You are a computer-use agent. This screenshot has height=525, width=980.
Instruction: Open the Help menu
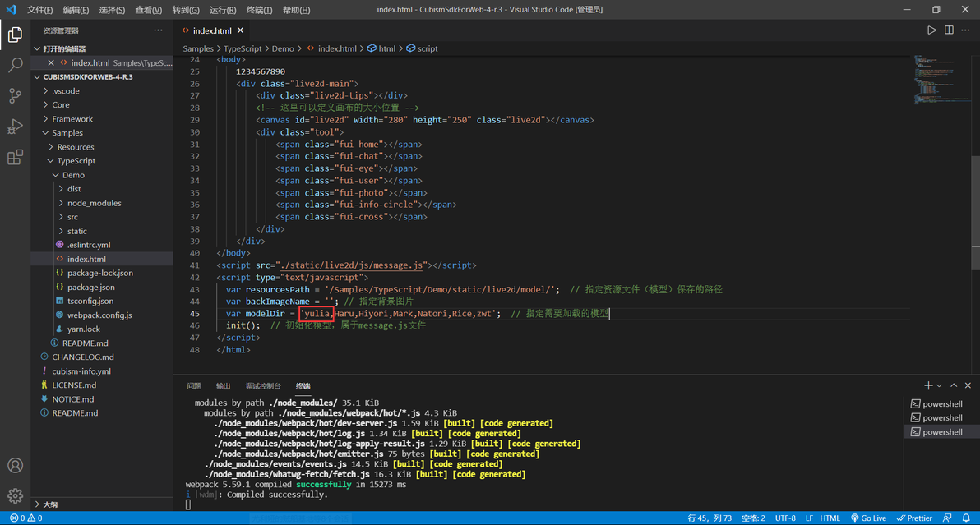click(x=296, y=10)
